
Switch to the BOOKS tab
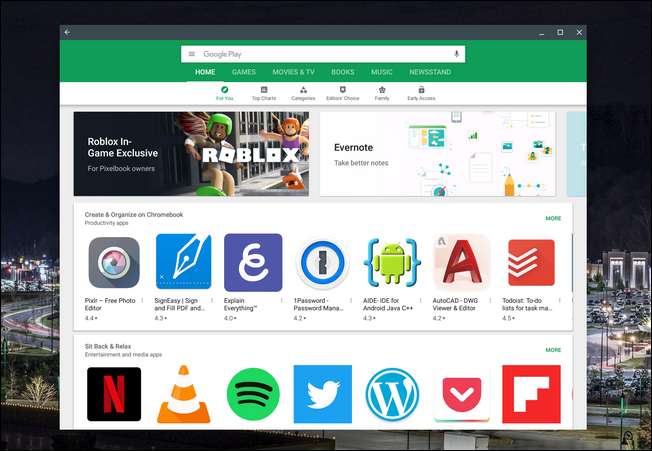pyautogui.click(x=343, y=72)
